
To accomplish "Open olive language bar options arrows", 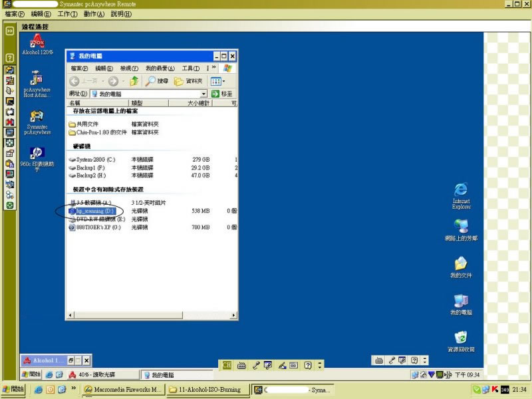I will tap(320, 365).
